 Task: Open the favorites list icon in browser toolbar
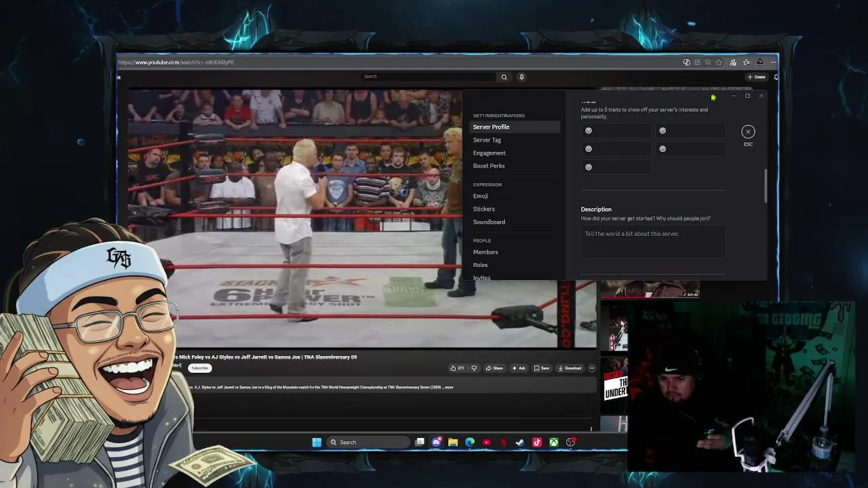(x=747, y=62)
